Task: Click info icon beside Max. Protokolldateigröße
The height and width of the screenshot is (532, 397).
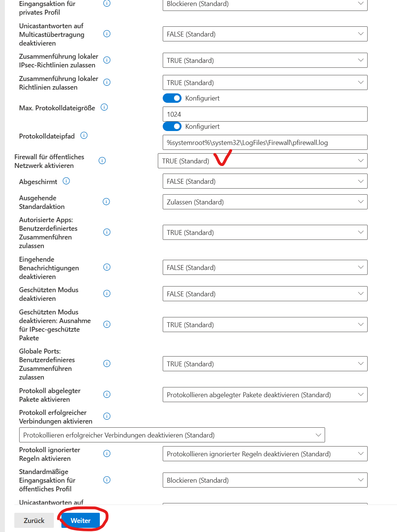Action: pyautogui.click(x=104, y=107)
